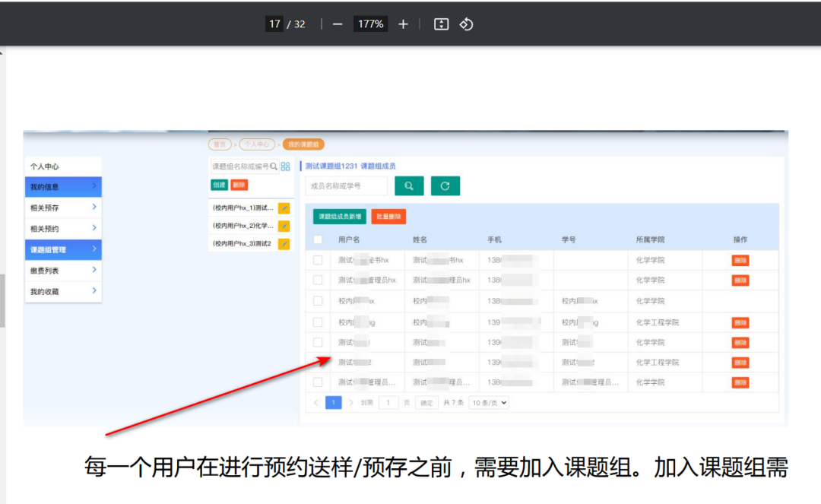
Task: Check the box for row ending 书hx
Action: 318,260
